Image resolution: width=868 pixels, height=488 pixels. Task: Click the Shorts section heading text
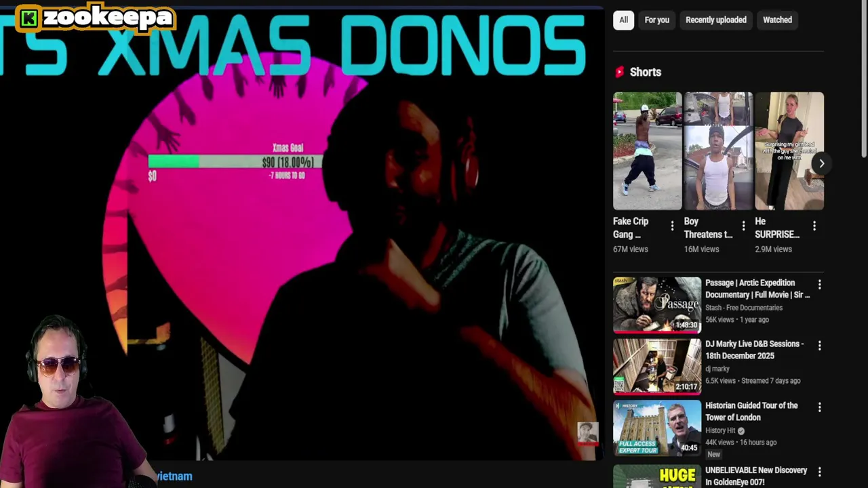point(646,72)
